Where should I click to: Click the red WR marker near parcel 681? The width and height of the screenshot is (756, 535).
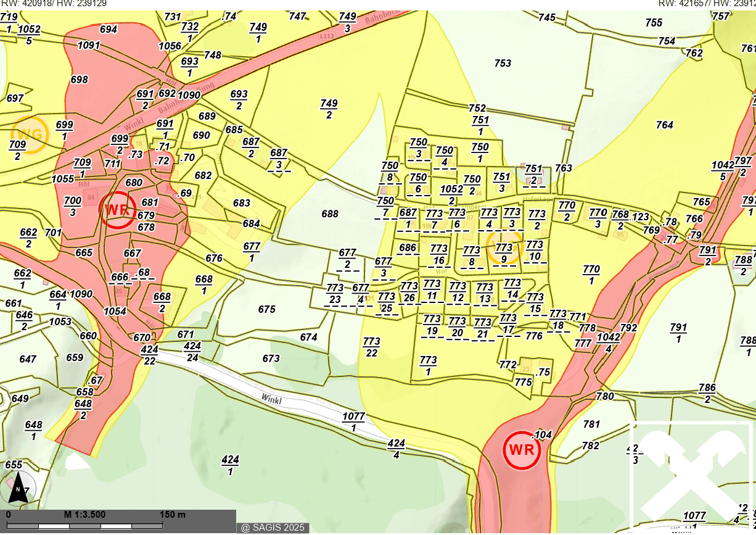(117, 209)
